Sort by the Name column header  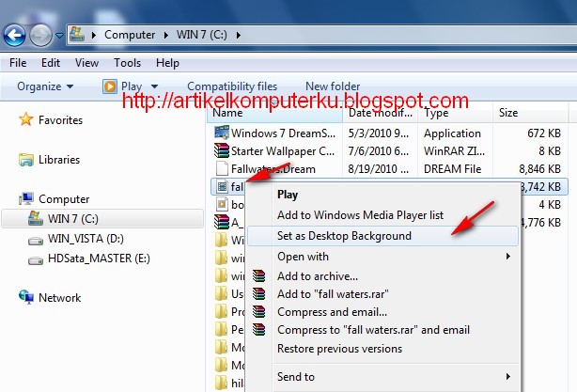275,113
